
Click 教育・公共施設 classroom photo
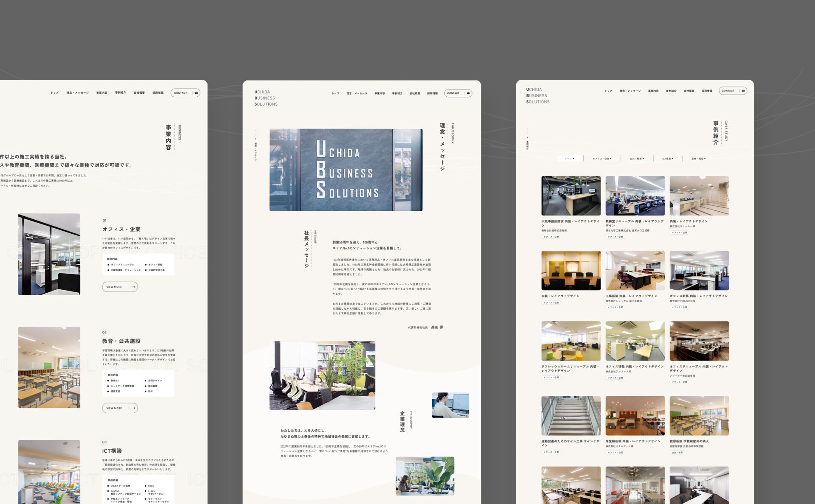(49, 367)
